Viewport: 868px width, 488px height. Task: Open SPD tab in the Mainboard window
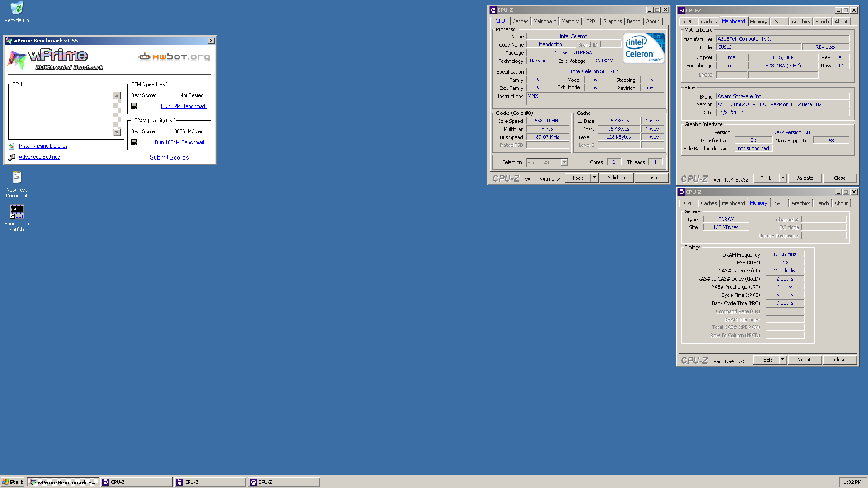779,22
